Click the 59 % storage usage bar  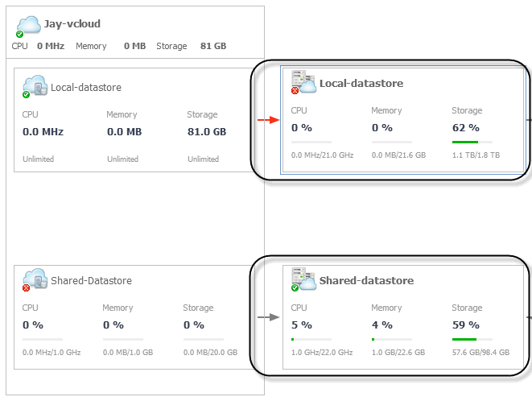coord(472,339)
